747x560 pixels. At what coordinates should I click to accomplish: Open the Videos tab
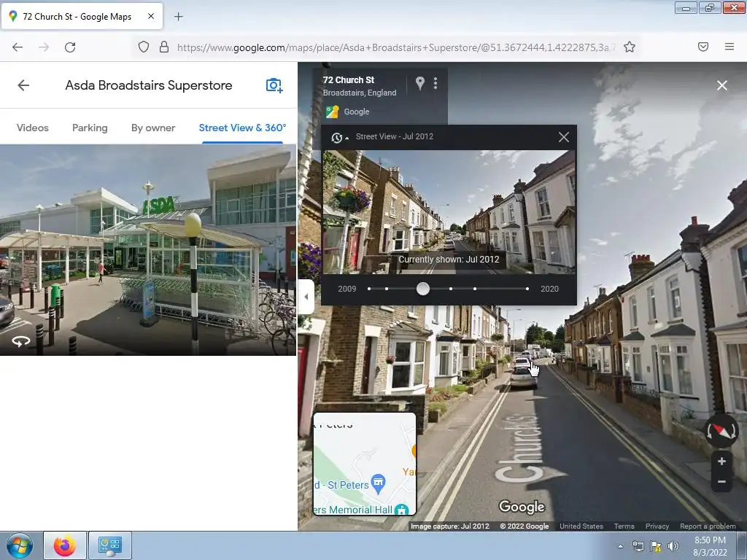pyautogui.click(x=32, y=128)
